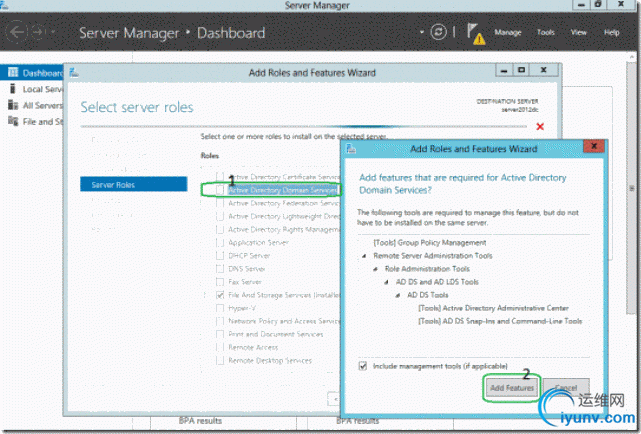Check the Fax Server role
641x434 pixels.
(220, 282)
